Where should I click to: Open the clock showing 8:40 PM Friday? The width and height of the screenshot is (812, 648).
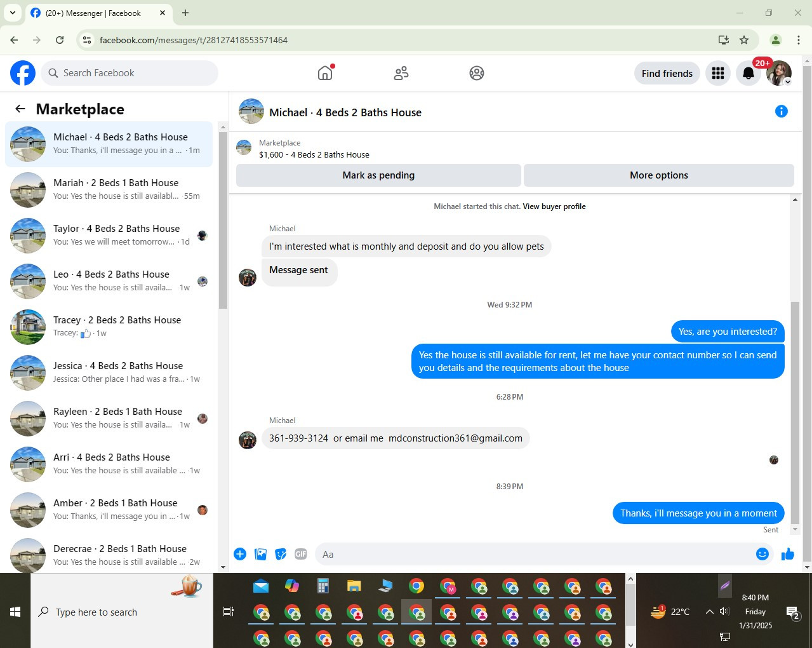click(x=755, y=612)
